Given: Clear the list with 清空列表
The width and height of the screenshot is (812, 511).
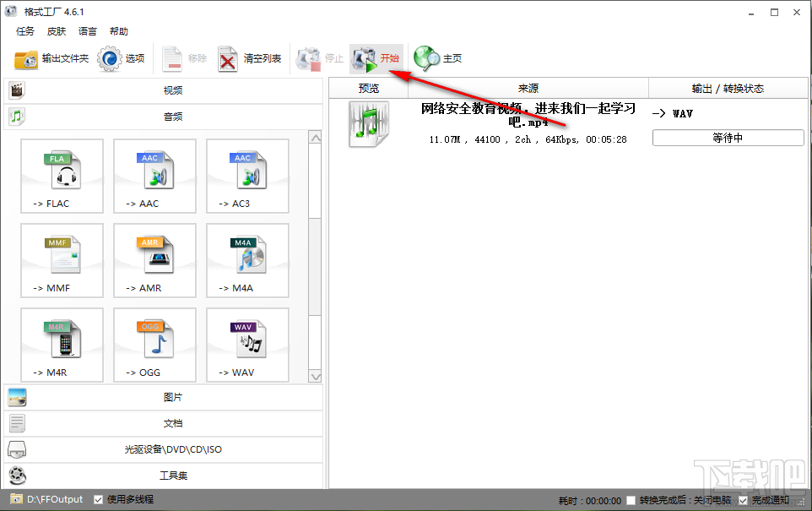Looking at the screenshot, I should (250, 58).
